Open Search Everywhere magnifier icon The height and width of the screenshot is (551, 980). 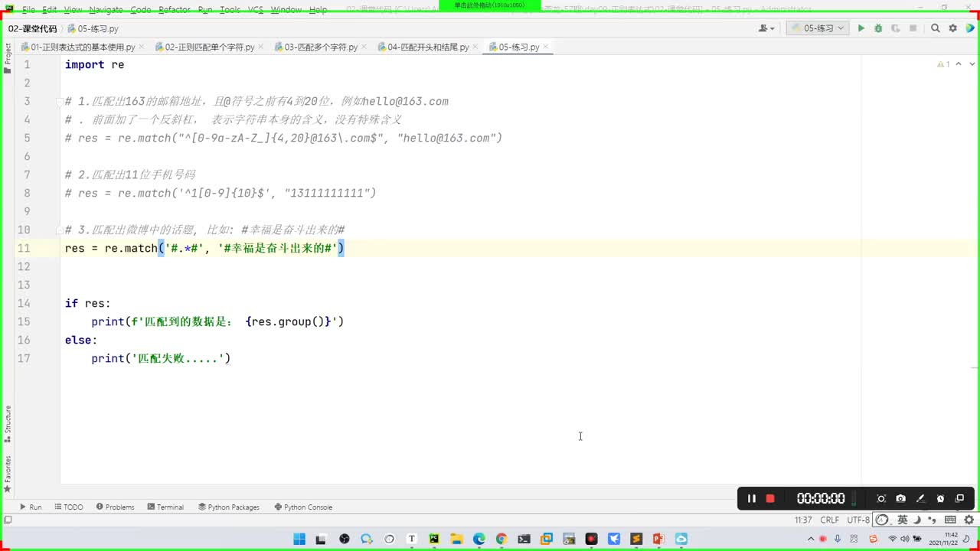[x=935, y=28]
